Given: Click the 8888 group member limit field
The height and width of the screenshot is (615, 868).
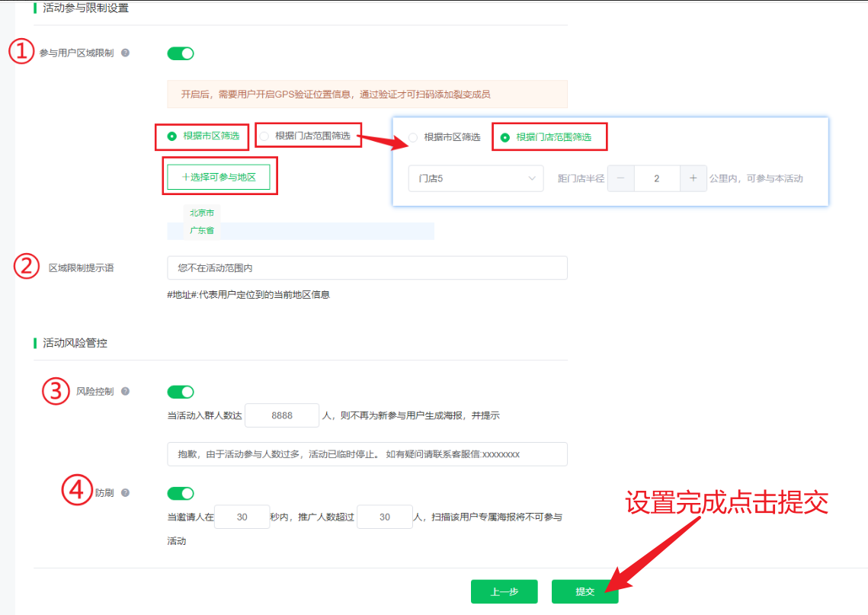Looking at the screenshot, I should (282, 415).
